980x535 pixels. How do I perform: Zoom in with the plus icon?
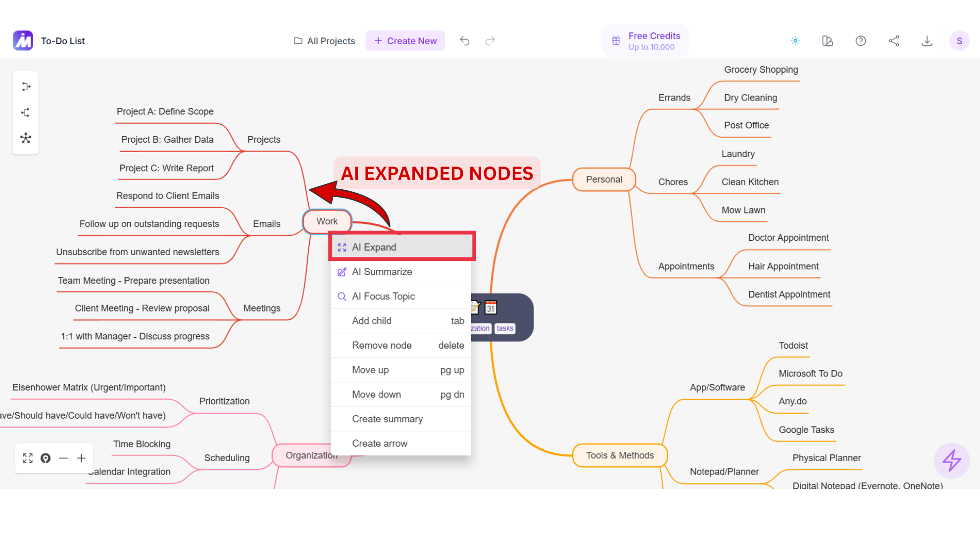(x=81, y=458)
